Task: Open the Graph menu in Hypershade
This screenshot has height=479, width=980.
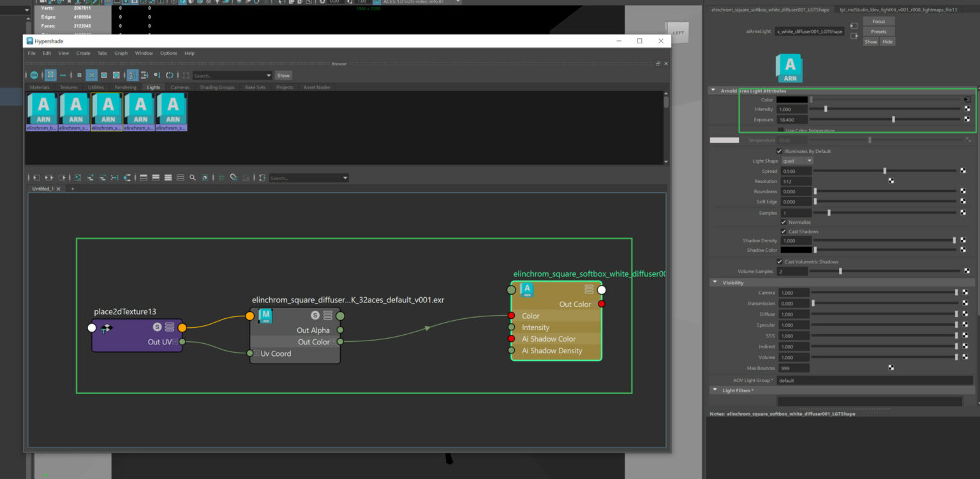Action: (x=121, y=54)
